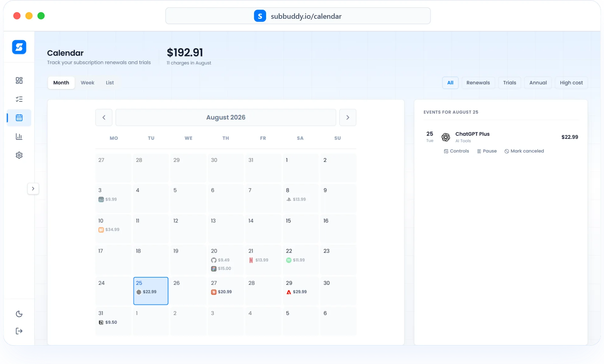The image size is (604, 364).
Task: Select the Notion $9.50 charge
Action: (x=108, y=322)
